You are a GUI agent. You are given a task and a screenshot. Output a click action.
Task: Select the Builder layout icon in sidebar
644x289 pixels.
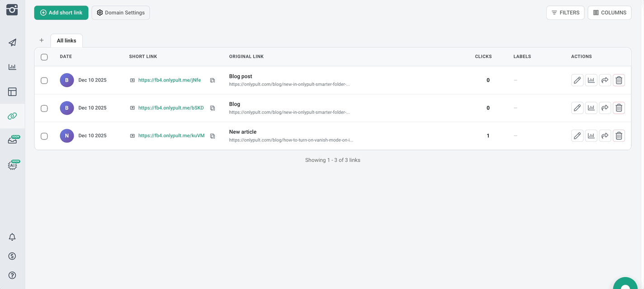click(12, 91)
